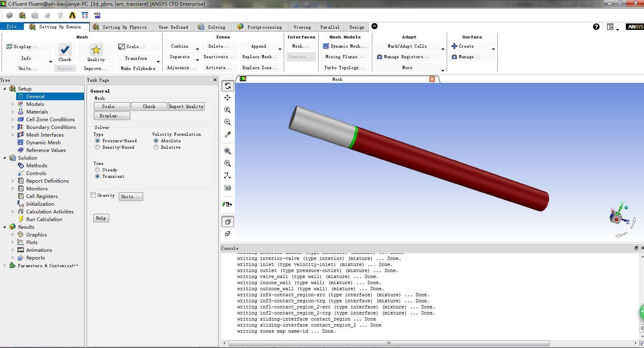Expand the Materials tree node
Image resolution: width=644 pixels, height=348 pixels.
coord(13,112)
